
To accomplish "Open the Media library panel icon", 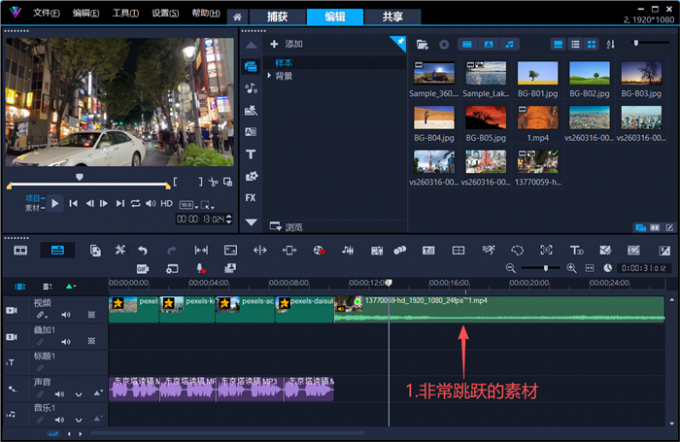I will [251, 66].
